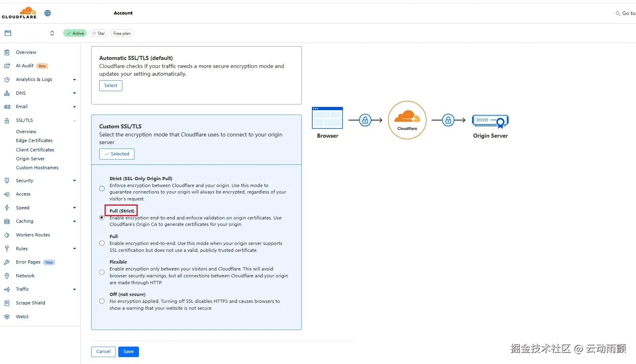The image size is (636, 364).
Task: Click the Active status badge
Action: coord(75,33)
